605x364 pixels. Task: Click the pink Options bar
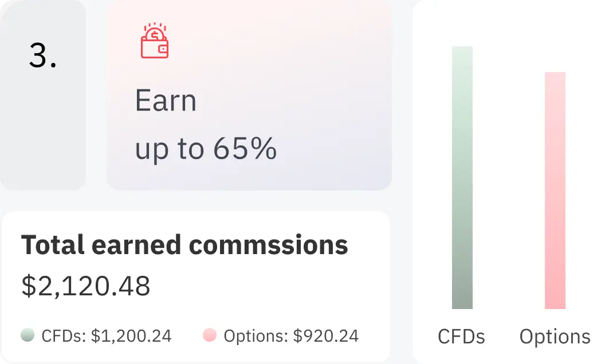(555, 192)
